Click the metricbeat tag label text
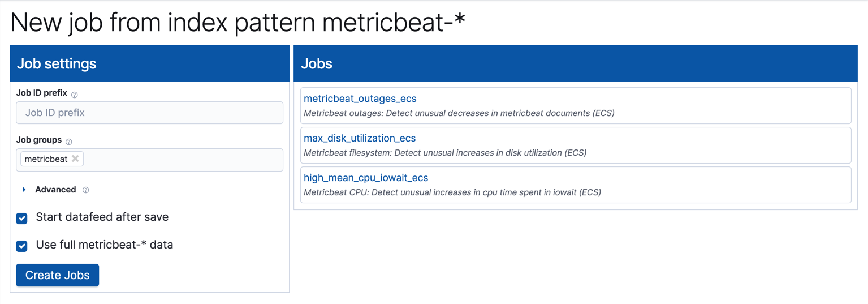 coord(46,159)
